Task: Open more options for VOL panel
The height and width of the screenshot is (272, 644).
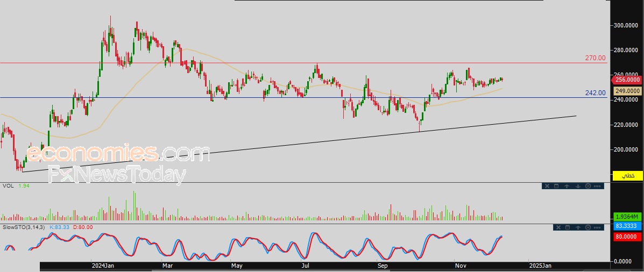Action: pos(597,186)
